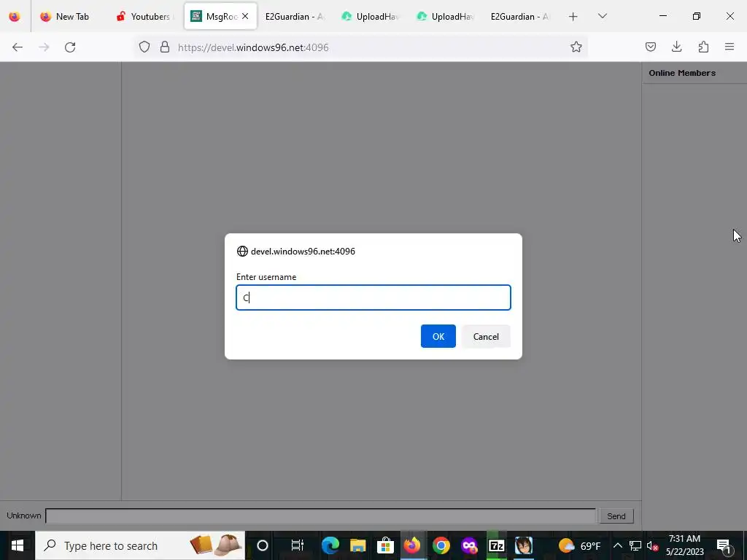The image size is (747, 560).
Task: Show hidden system tray icons
Action: [x=617, y=545]
